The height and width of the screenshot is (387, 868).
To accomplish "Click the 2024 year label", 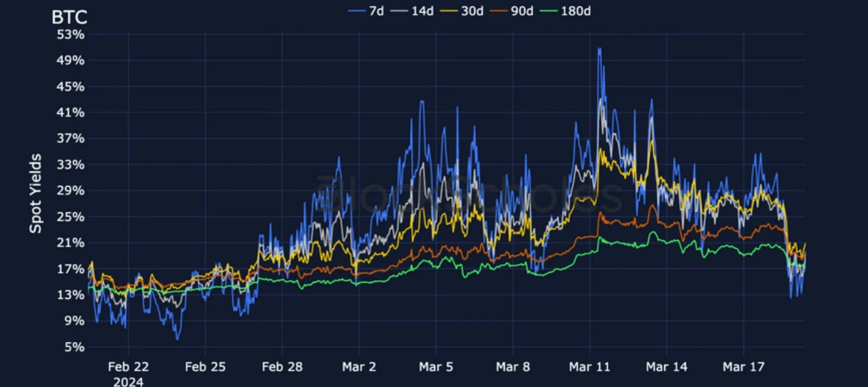I will tap(129, 382).
